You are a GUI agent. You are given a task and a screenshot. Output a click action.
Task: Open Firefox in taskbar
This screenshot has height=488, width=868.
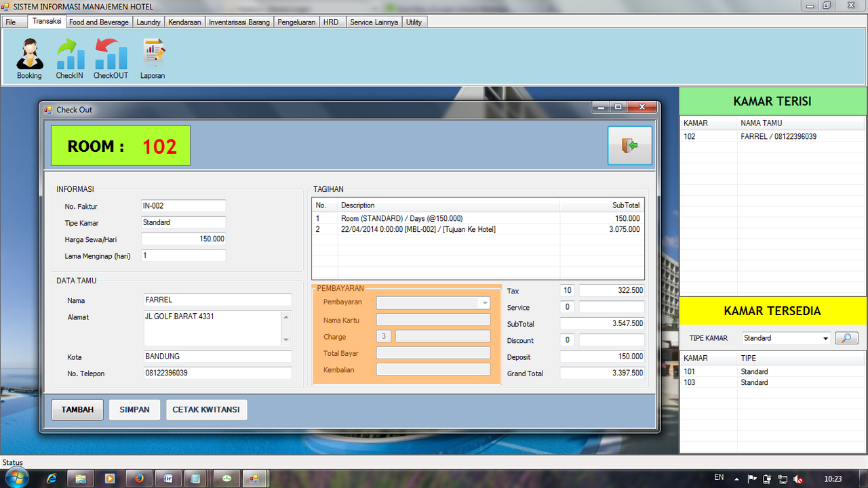pos(139,479)
